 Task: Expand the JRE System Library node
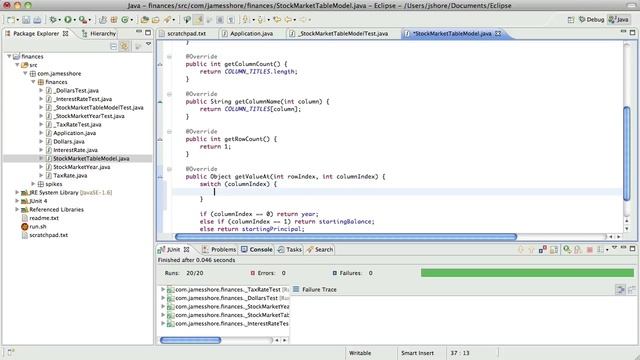tap(17, 192)
